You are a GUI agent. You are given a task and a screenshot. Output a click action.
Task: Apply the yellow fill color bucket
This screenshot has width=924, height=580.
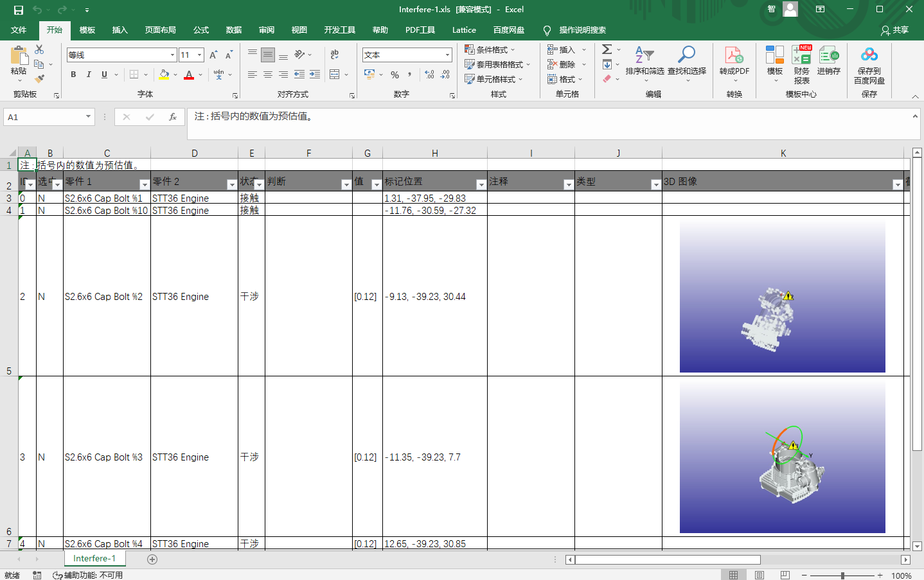164,75
